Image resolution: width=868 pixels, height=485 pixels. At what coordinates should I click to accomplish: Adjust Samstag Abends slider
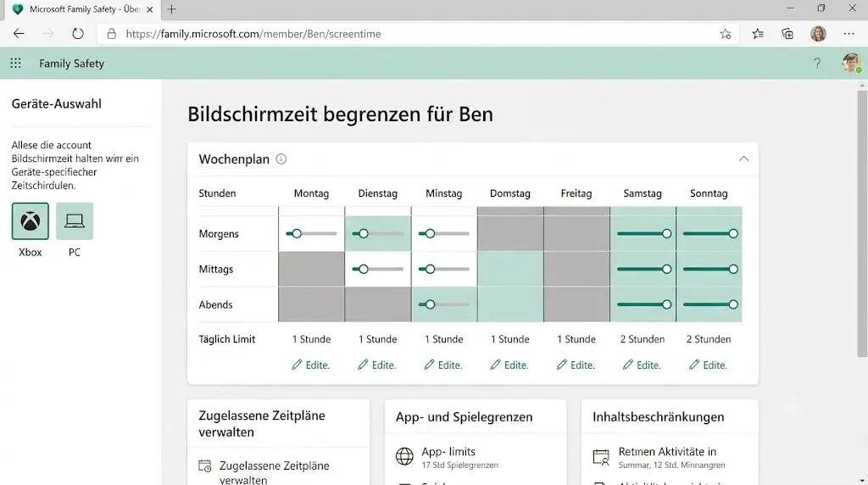[x=644, y=304]
